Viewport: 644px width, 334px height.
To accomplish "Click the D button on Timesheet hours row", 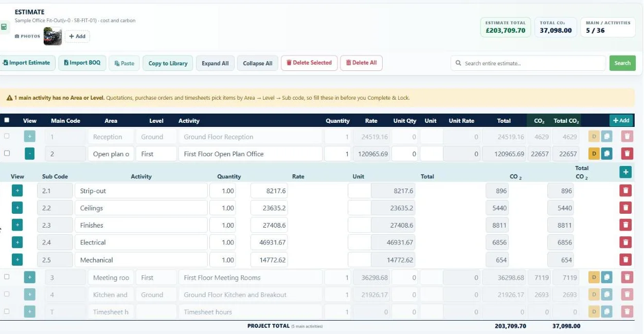I will 594,311.
